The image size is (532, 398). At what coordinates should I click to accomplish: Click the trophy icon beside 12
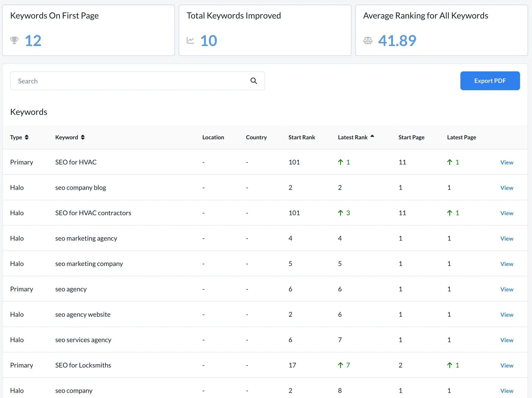[14, 40]
